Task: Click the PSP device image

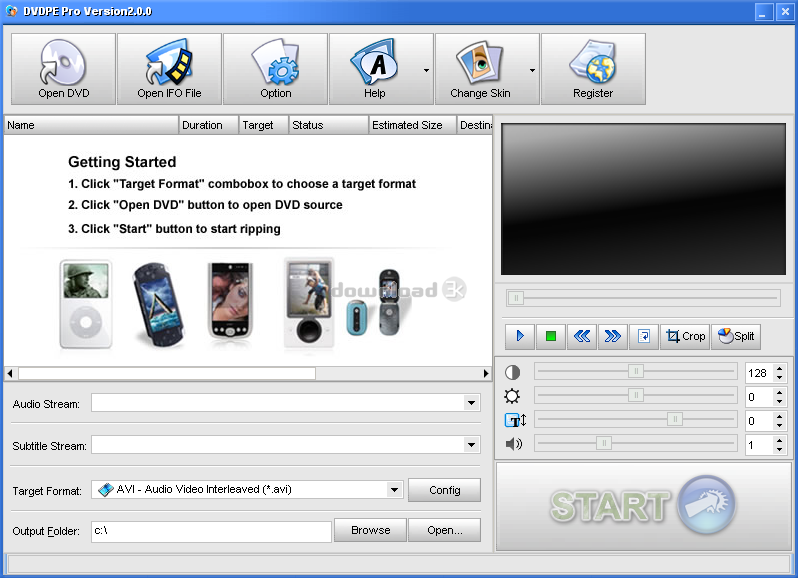Action: 158,304
